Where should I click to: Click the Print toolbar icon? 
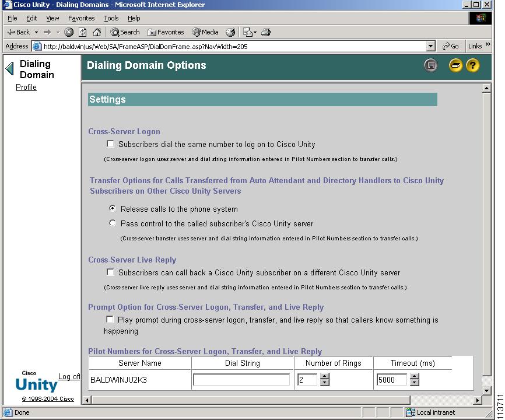pos(266,32)
